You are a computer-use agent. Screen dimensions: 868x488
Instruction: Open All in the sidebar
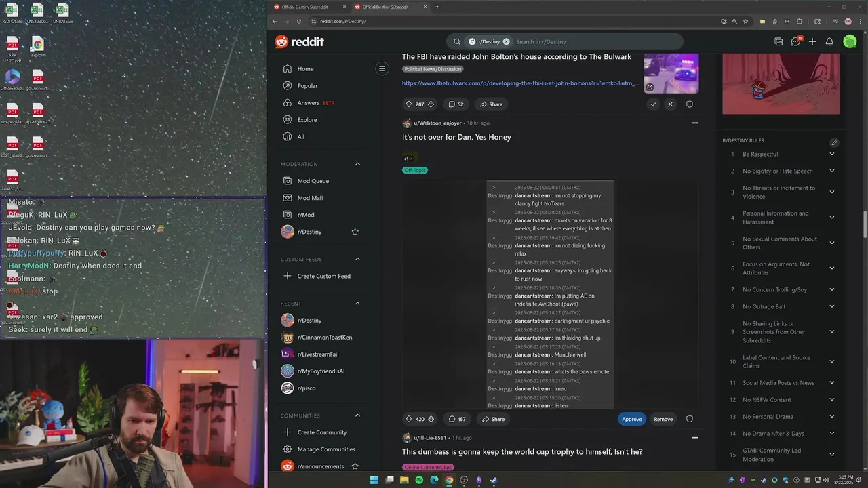tap(301, 137)
